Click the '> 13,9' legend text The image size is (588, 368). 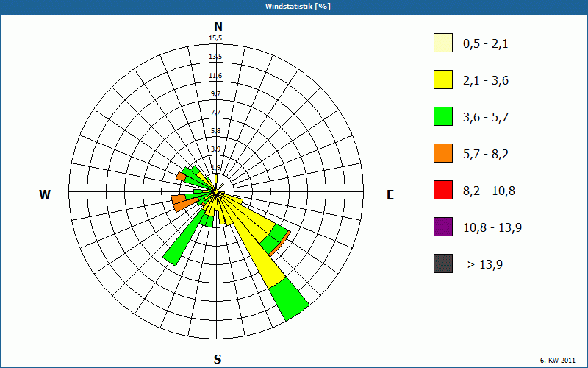point(485,265)
